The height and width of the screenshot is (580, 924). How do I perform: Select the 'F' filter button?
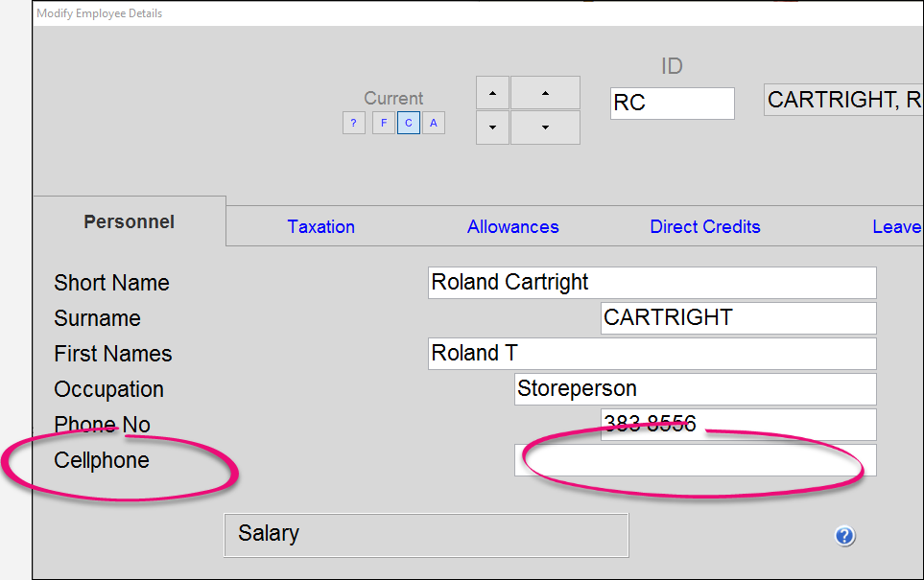[x=384, y=123]
